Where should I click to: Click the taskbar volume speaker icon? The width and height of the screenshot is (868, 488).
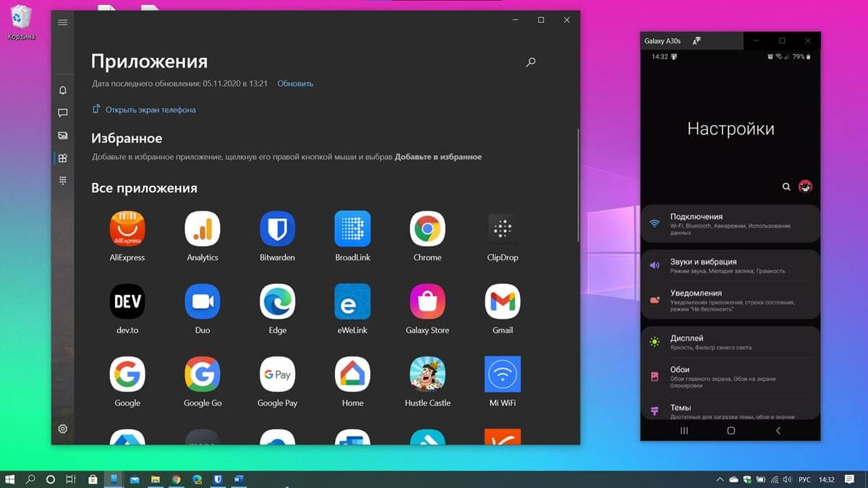click(x=788, y=479)
